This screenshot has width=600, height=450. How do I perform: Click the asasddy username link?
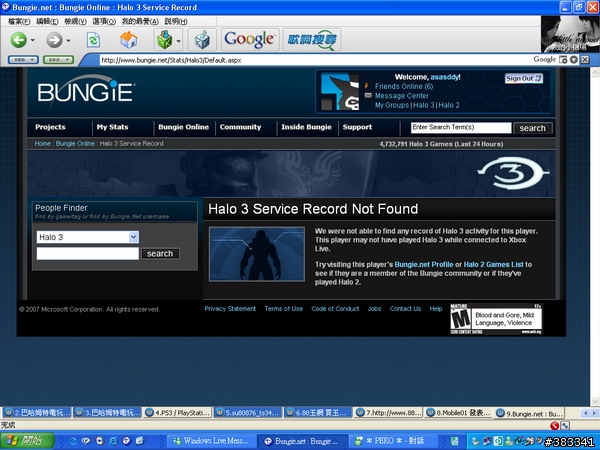[x=444, y=77]
